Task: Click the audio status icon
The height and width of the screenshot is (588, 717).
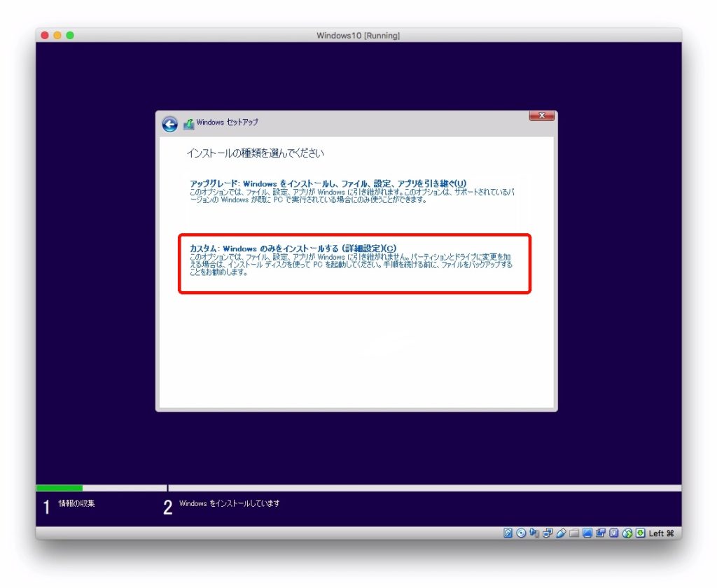Action: pos(534,533)
